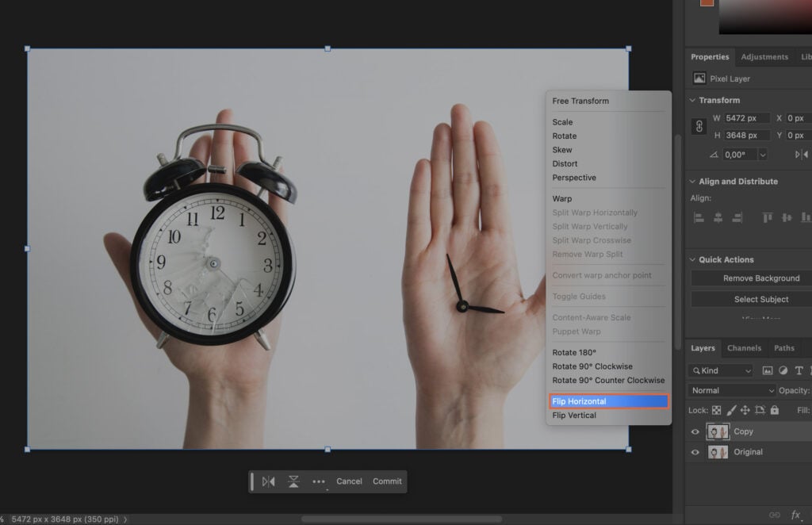Click the Copy layer thumbnail

click(718, 431)
